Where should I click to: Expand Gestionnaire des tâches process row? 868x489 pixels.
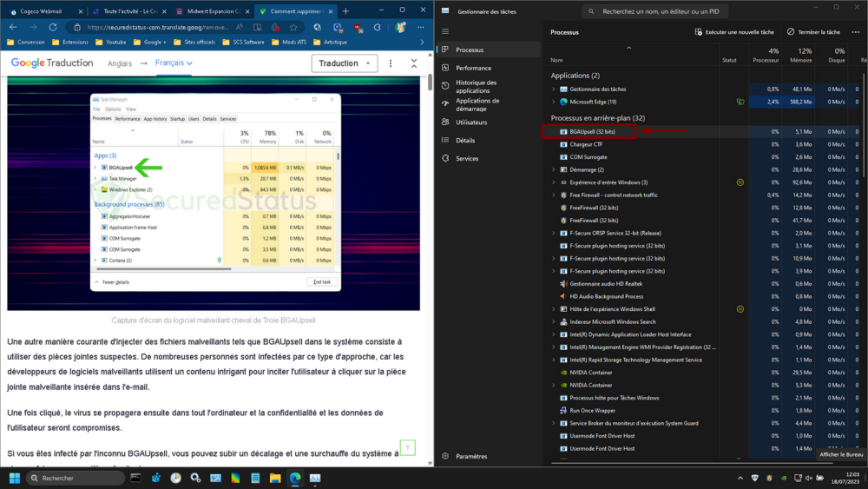(x=553, y=89)
